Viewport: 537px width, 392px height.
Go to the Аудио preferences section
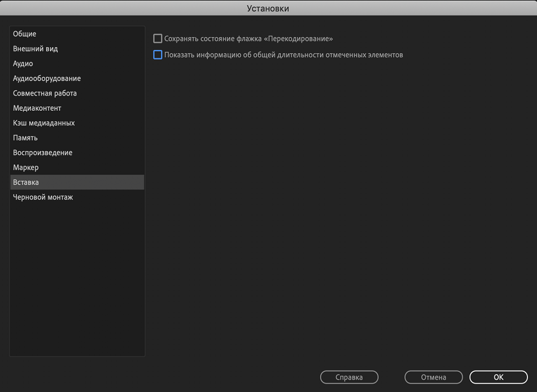[x=23, y=63]
